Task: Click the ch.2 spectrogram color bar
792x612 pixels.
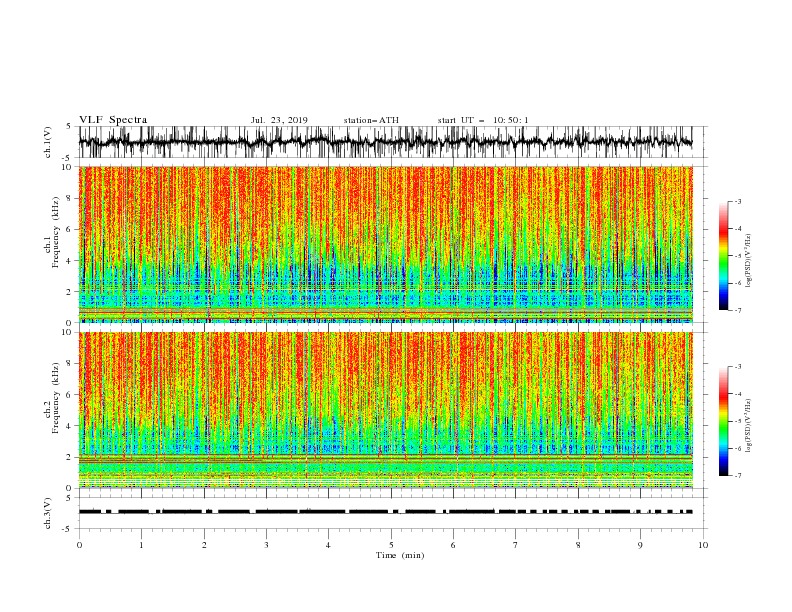Action: coord(723,421)
